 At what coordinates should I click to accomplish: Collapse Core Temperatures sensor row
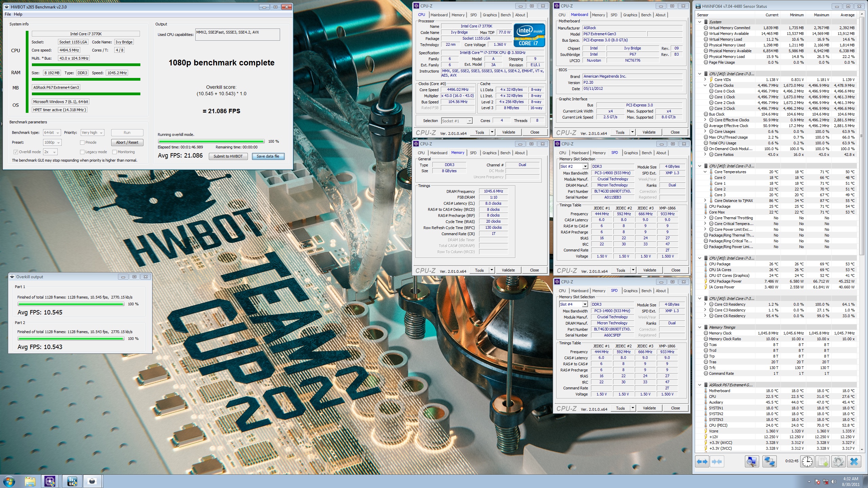click(705, 172)
